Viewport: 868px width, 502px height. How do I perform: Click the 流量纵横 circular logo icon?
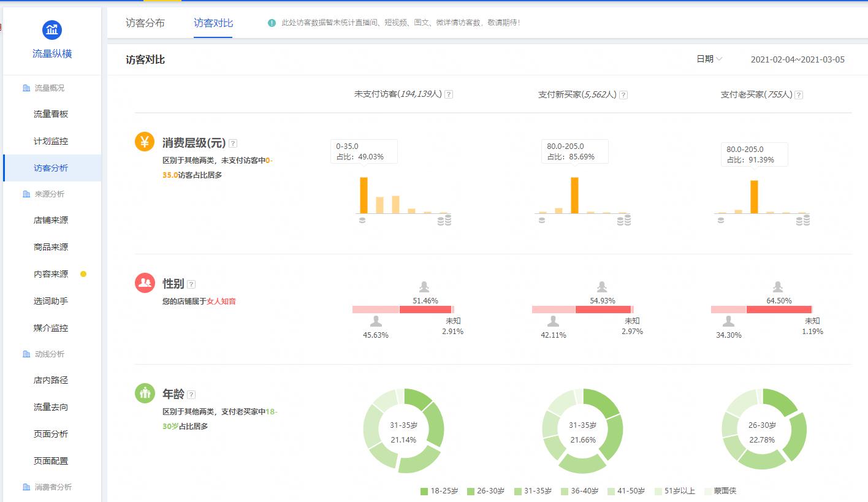click(51, 29)
